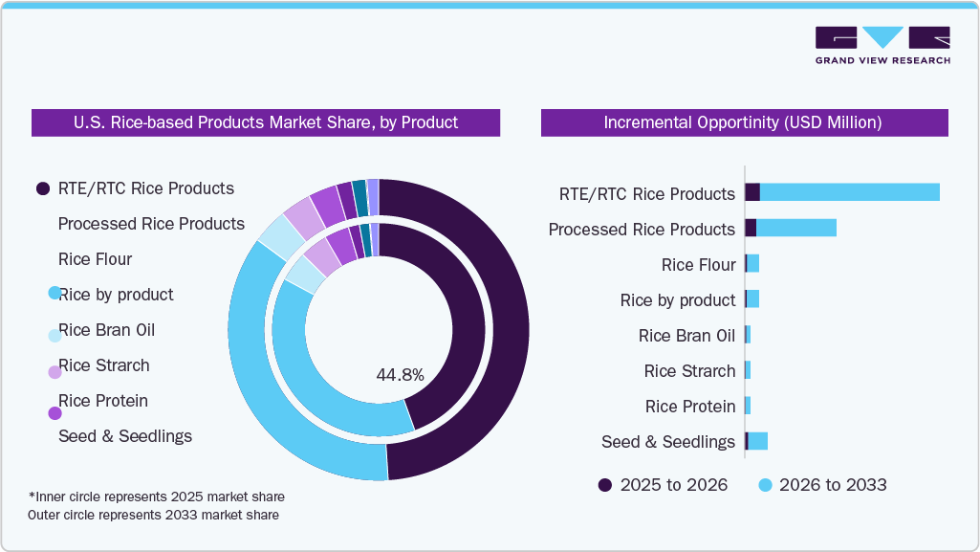The height and width of the screenshot is (552, 980).
Task: Click the 2025 to 2026 legend text
Action: [674, 485]
